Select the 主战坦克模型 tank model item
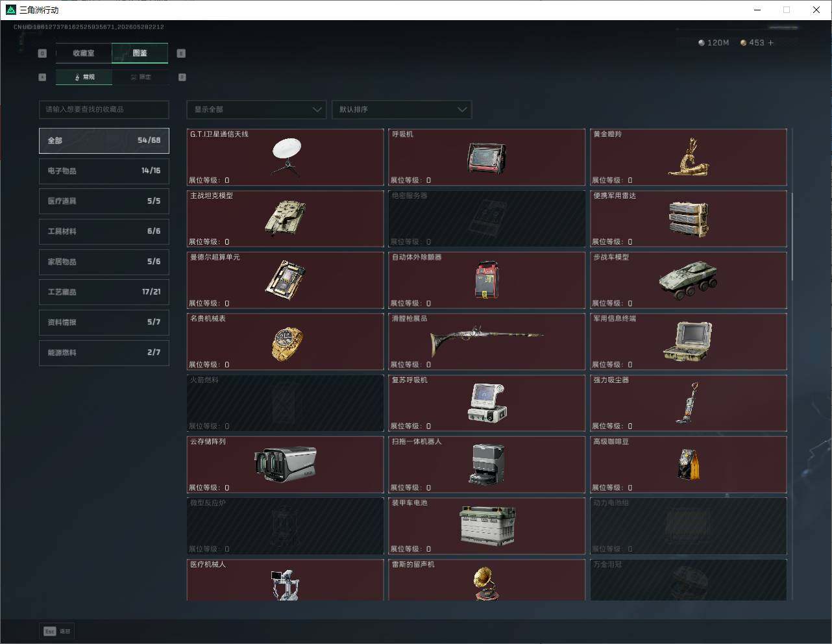Image resolution: width=832 pixels, height=644 pixels. tap(286, 219)
